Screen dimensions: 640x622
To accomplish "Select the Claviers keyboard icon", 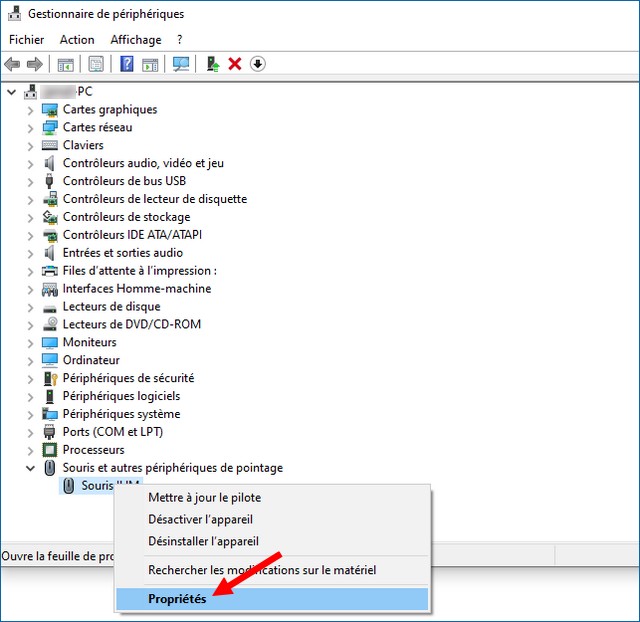I will (50, 145).
